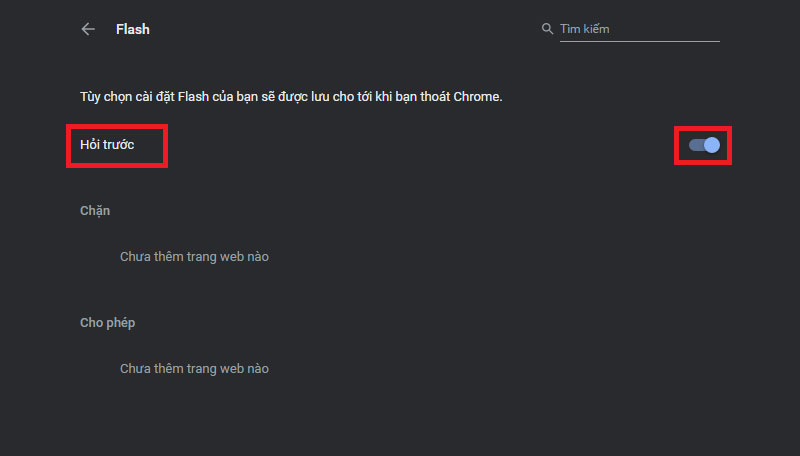Screen dimensions: 800x456
Task: Select the Hỏi trước label
Action: point(107,145)
